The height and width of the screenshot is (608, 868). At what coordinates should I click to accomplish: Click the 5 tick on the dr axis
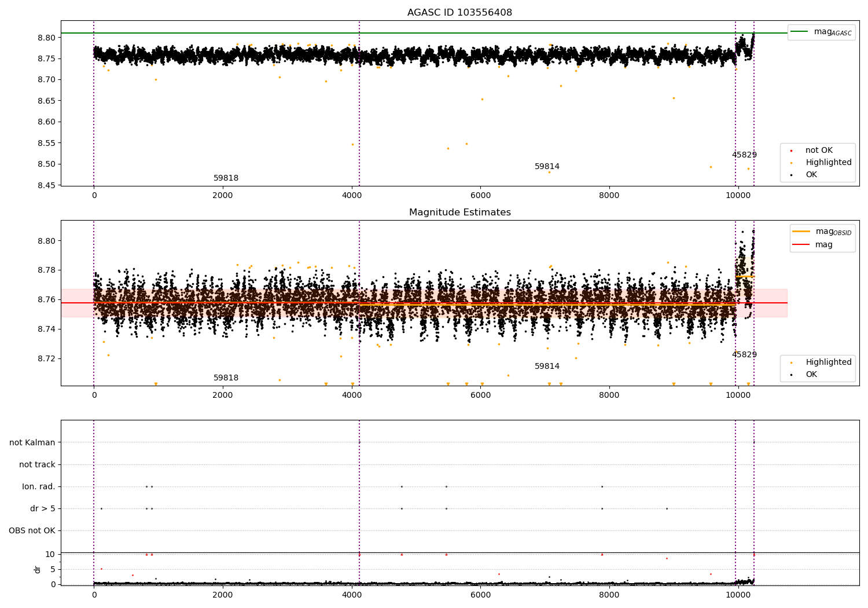pos(53,569)
